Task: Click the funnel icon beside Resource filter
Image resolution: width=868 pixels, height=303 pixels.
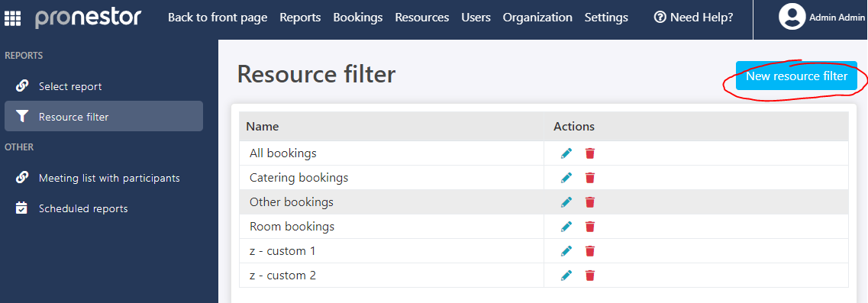Action: click(x=21, y=116)
